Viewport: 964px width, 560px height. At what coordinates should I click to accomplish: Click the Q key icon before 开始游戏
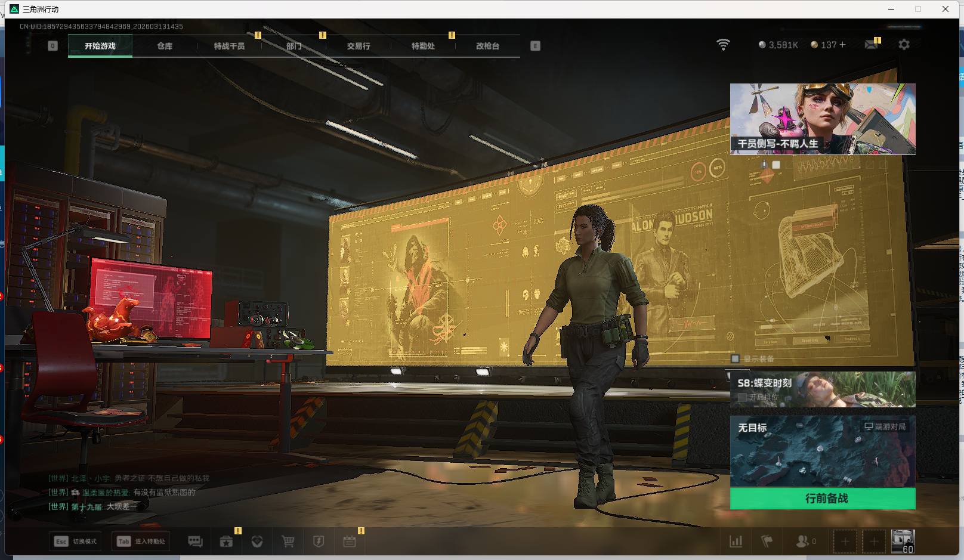pyautogui.click(x=52, y=46)
